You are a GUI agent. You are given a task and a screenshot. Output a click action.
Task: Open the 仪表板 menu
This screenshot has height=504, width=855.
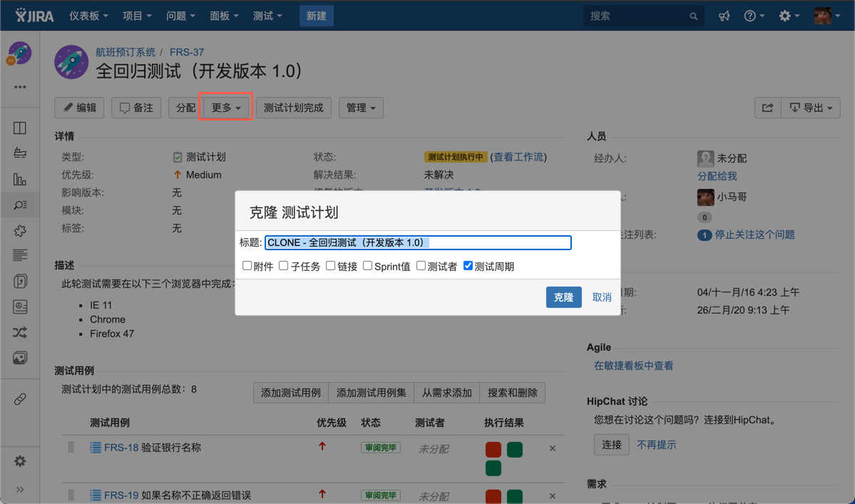tap(88, 16)
